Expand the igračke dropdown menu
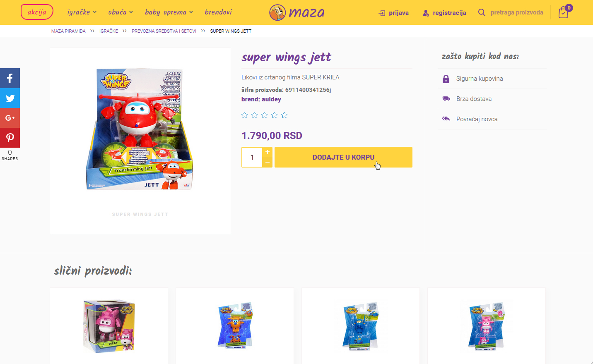The image size is (593, 364). click(x=82, y=12)
